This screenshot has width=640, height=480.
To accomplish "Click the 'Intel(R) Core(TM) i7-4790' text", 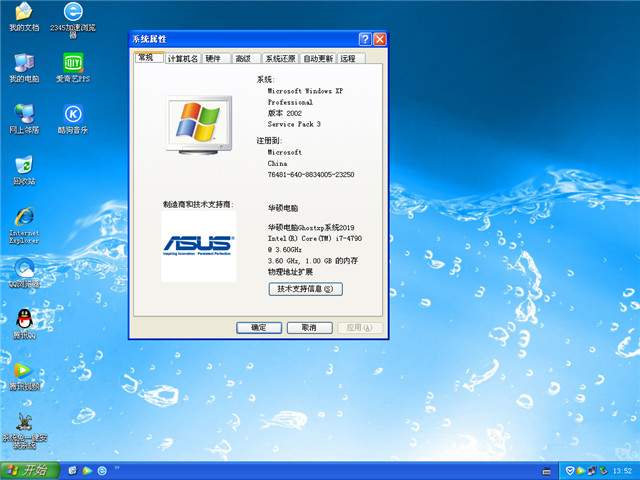I will [x=315, y=238].
